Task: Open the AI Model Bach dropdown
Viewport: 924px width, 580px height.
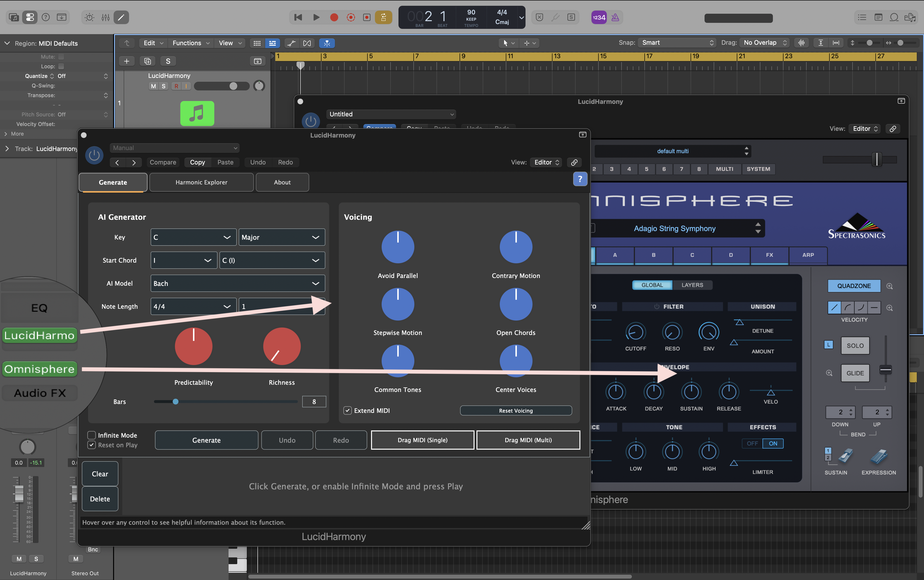Action: (x=237, y=283)
